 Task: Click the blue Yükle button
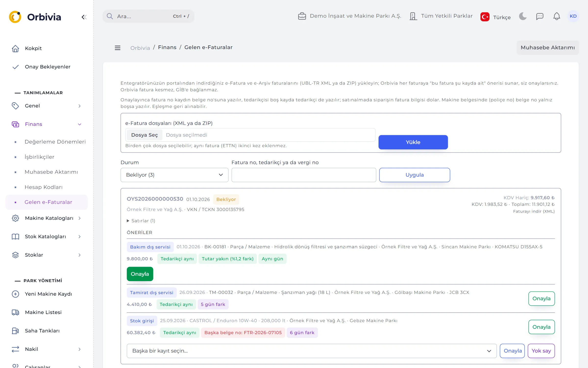(413, 142)
